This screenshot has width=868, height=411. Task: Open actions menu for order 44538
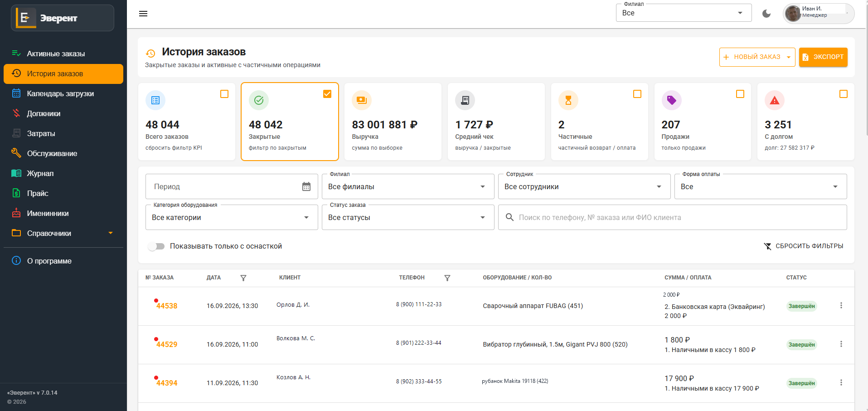pyautogui.click(x=841, y=306)
